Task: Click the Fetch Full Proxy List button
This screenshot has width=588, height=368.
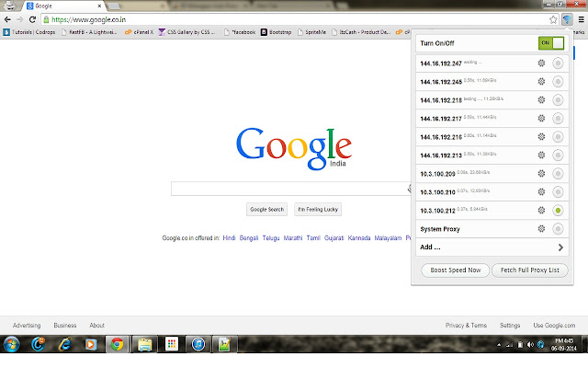Action: coord(529,270)
